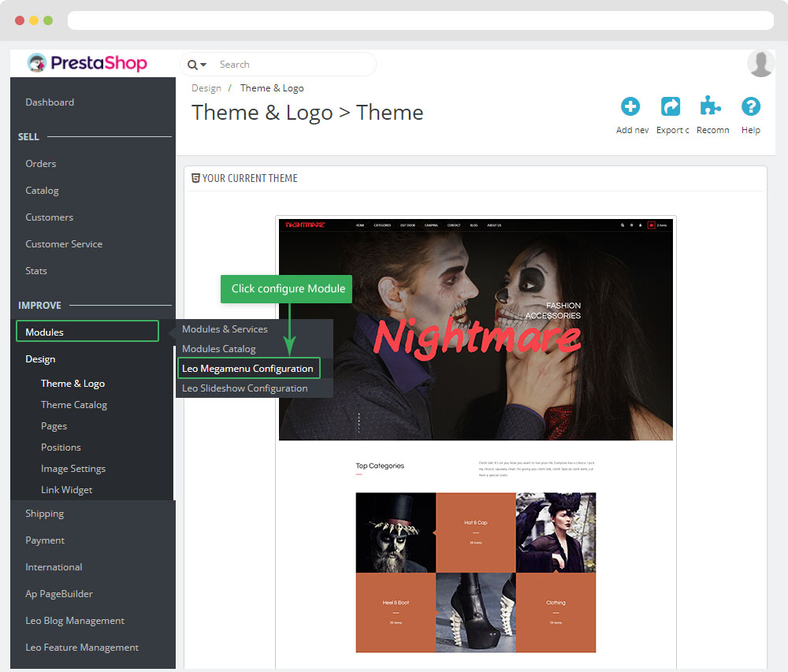Viewport: 788px width, 672px height.
Task: Collapse the Design sidebar section
Action: (x=40, y=359)
